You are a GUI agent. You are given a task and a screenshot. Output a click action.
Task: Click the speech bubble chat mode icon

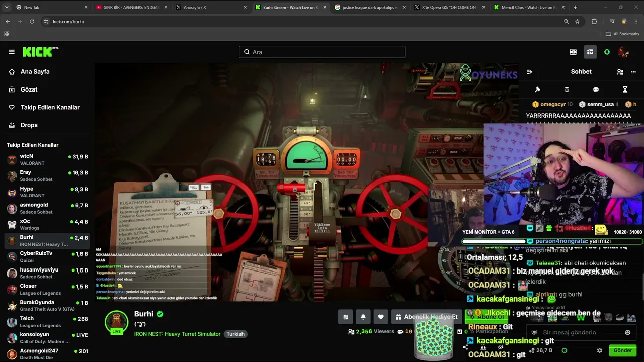click(596, 89)
